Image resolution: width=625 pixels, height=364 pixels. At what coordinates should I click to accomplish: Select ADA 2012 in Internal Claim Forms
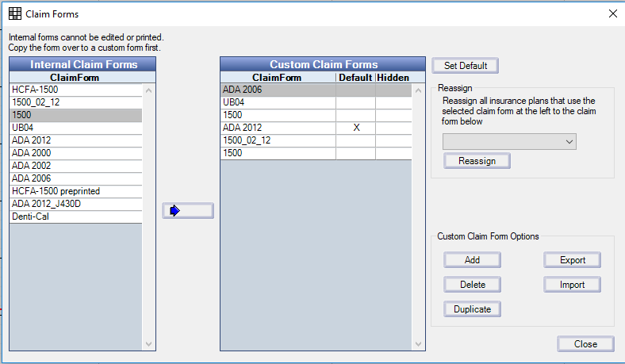click(x=75, y=140)
